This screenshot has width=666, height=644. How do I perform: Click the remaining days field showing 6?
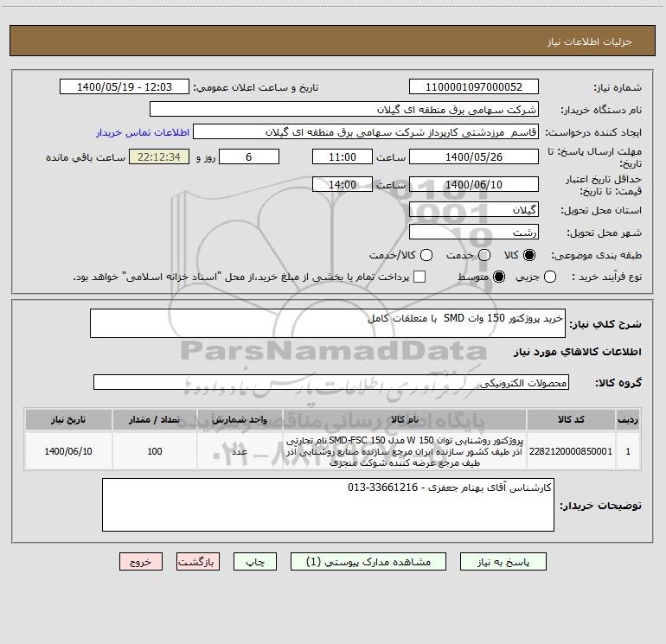(249, 156)
